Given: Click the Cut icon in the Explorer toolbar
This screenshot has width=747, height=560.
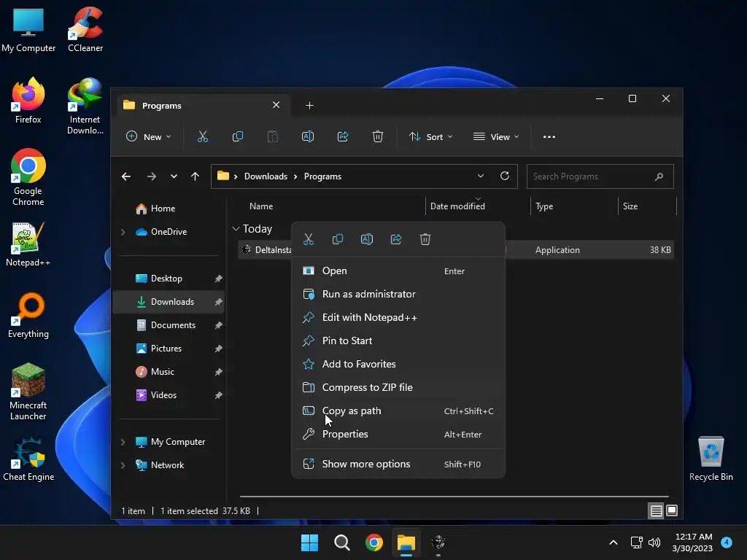Looking at the screenshot, I should 203,136.
